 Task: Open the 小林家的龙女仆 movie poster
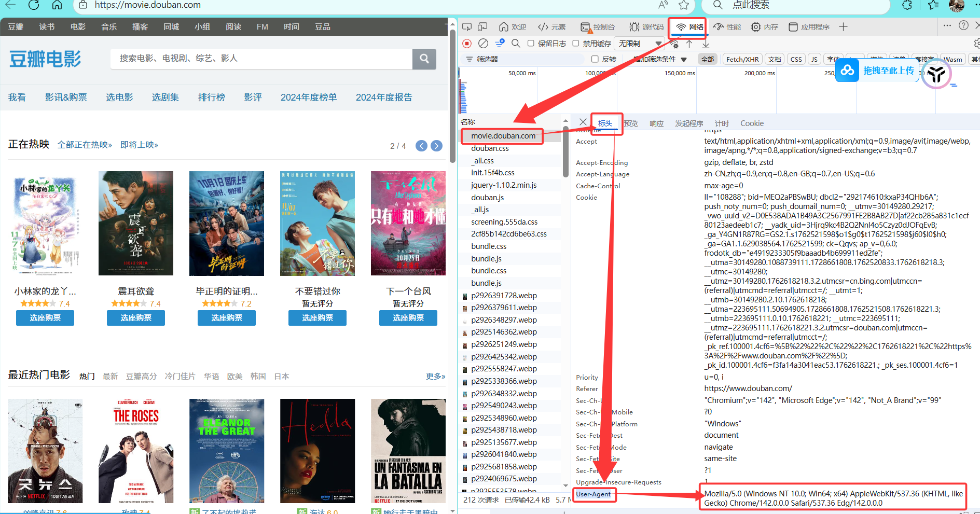click(45, 223)
